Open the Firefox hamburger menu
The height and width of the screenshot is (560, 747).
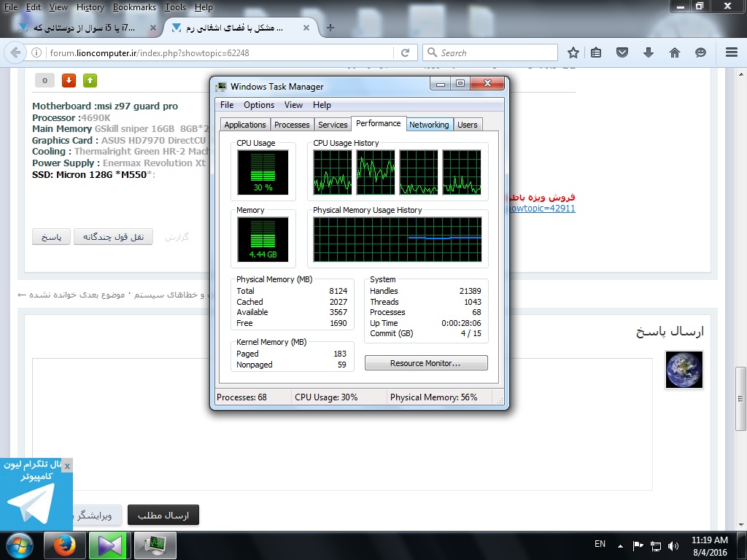(732, 52)
